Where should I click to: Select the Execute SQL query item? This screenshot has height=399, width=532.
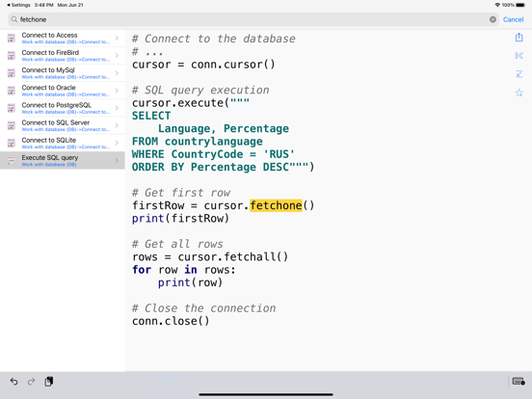point(63,161)
